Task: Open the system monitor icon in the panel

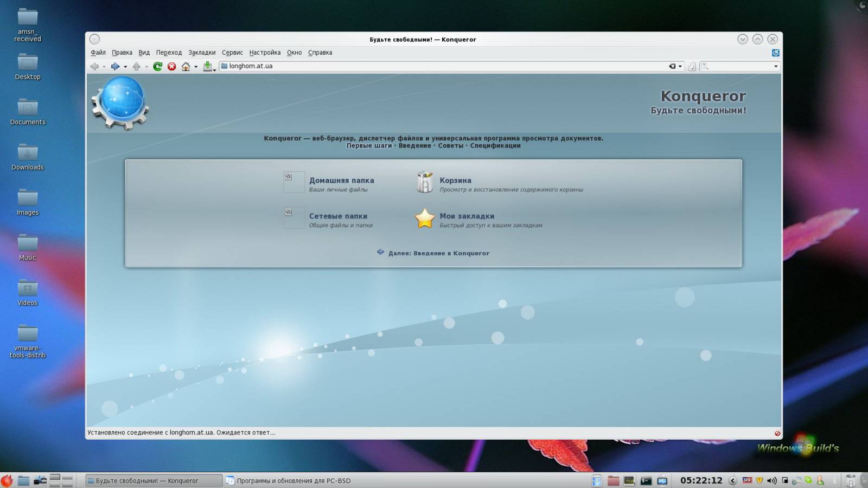Action: coord(629,480)
